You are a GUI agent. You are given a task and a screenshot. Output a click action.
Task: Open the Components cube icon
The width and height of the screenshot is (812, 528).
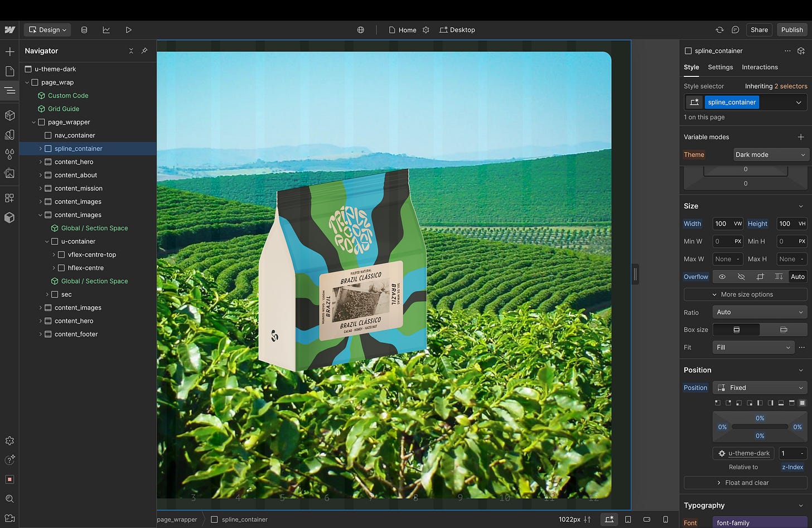coord(9,115)
